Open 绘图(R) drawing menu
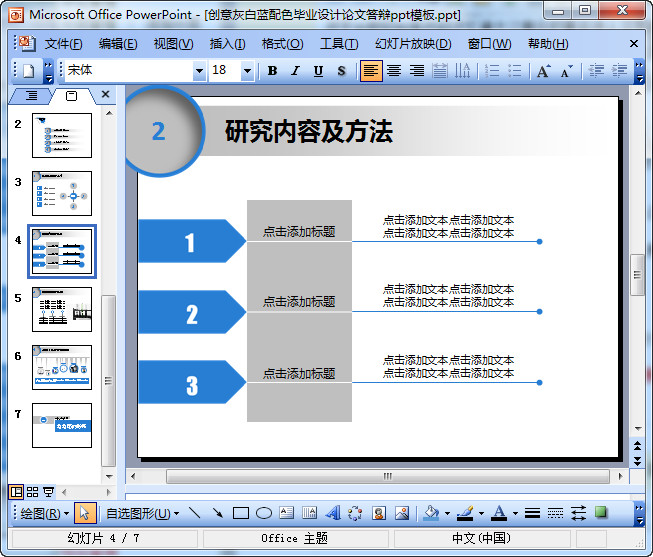653x557 pixels. [x=45, y=514]
